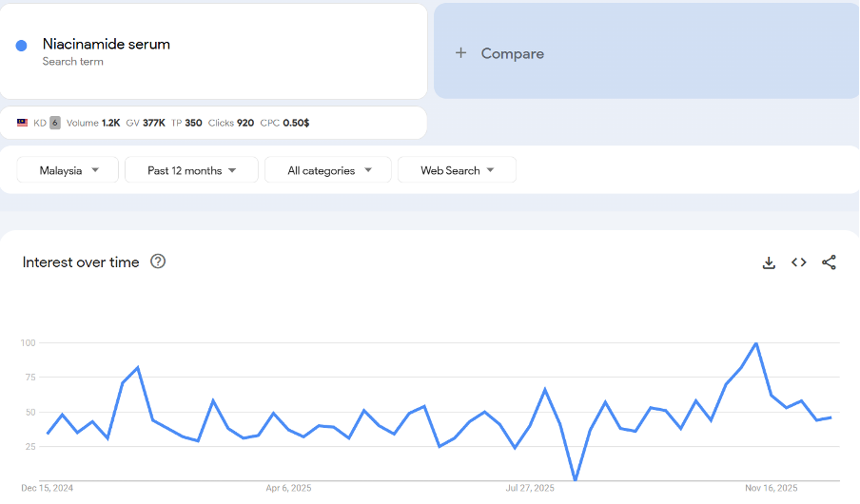The width and height of the screenshot is (860, 504).
Task: Select the TP 350 traffic potential metric
Action: coord(186,123)
